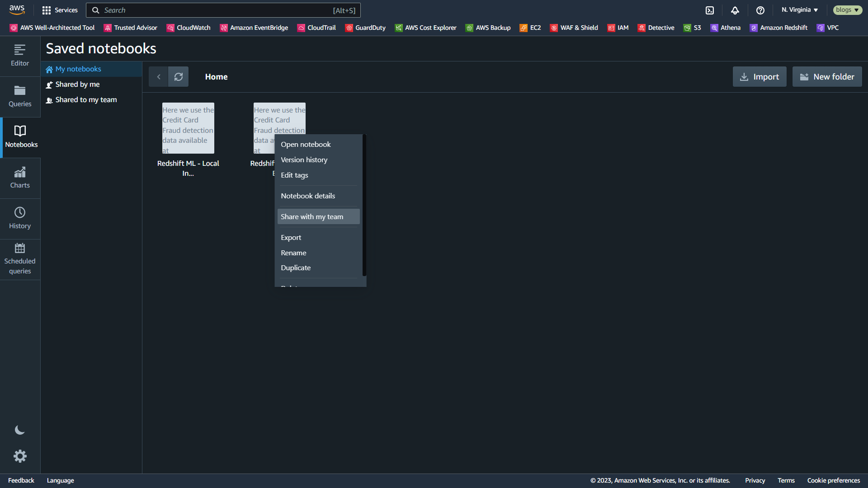Select Shared by me tree item

77,84
